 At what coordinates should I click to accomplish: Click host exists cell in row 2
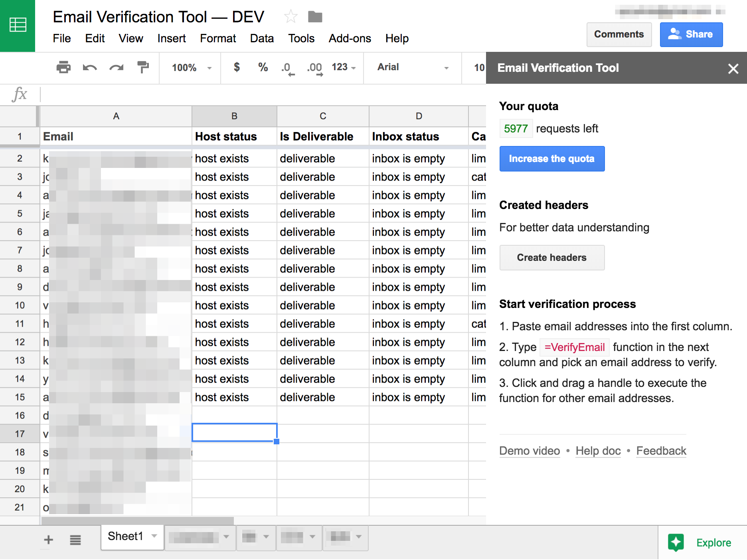(x=234, y=158)
